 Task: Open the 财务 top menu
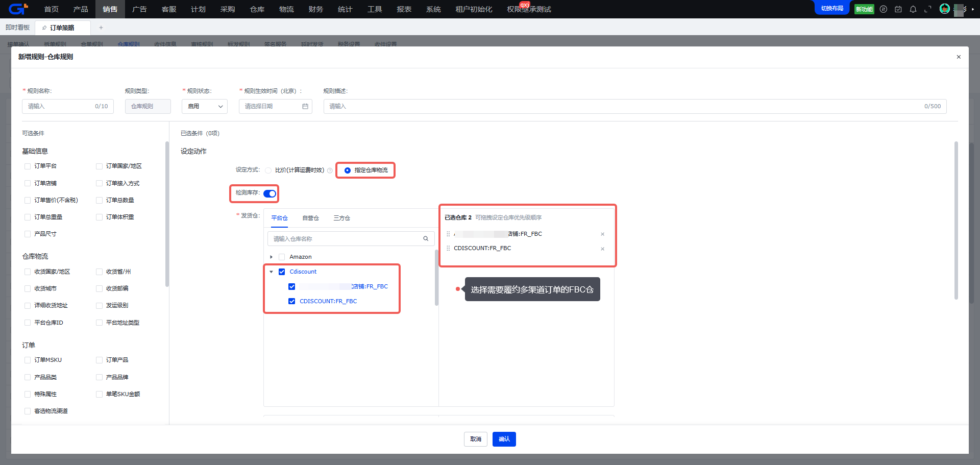(316, 9)
